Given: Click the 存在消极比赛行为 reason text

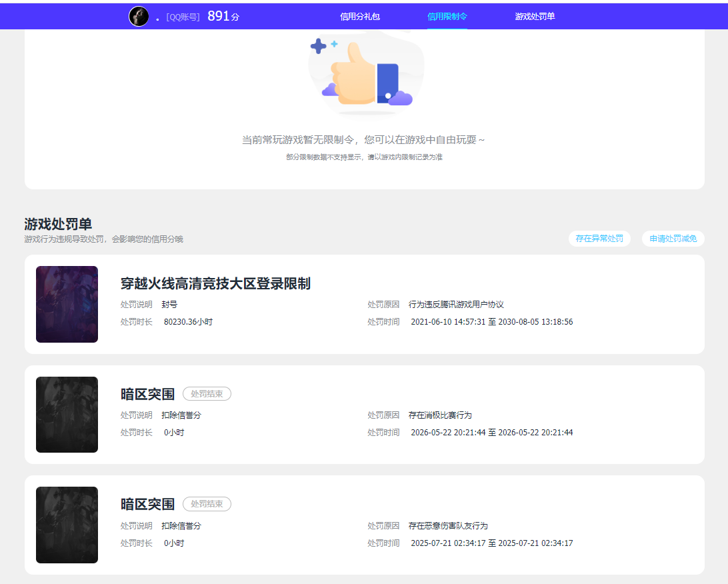Looking at the screenshot, I should click(440, 415).
